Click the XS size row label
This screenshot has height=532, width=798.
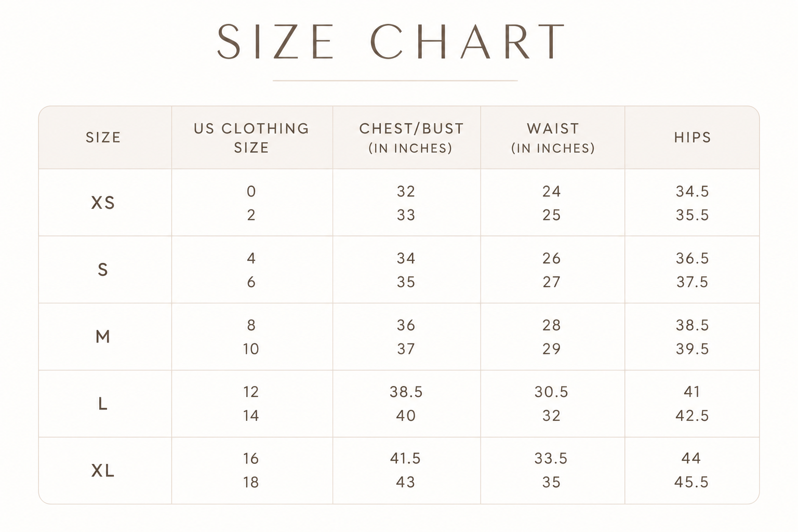click(103, 203)
